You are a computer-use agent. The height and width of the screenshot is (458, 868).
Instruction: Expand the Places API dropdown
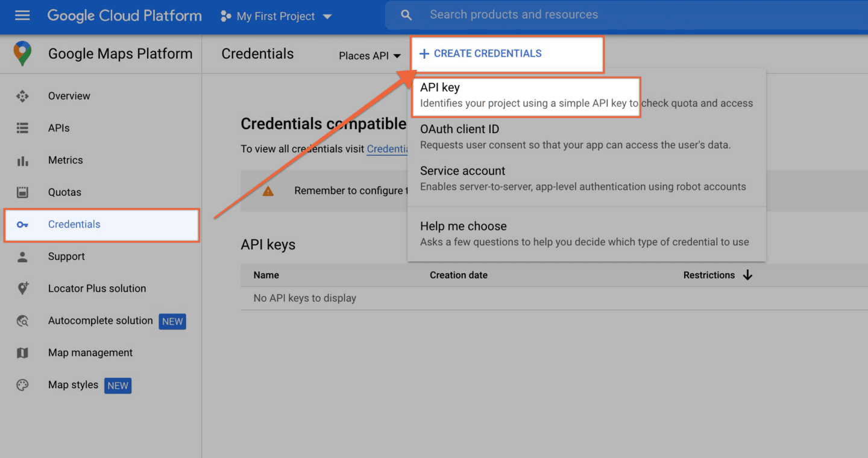click(370, 55)
